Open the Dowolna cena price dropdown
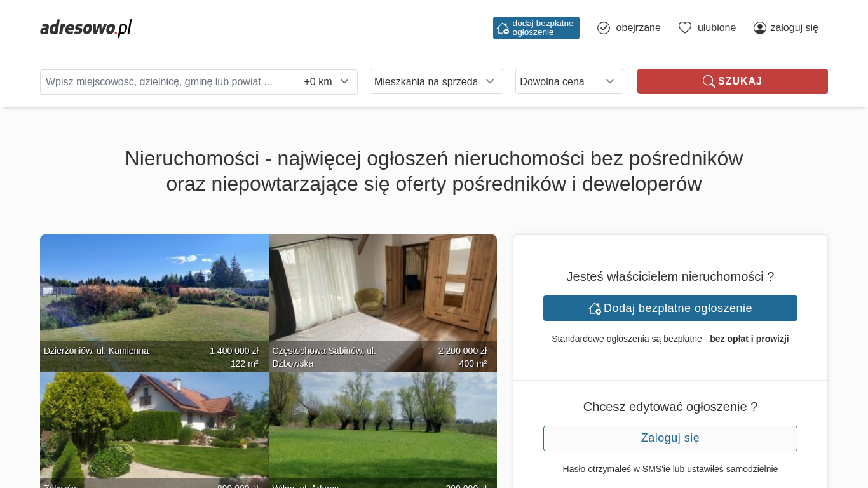The height and width of the screenshot is (488, 868). (x=569, y=81)
